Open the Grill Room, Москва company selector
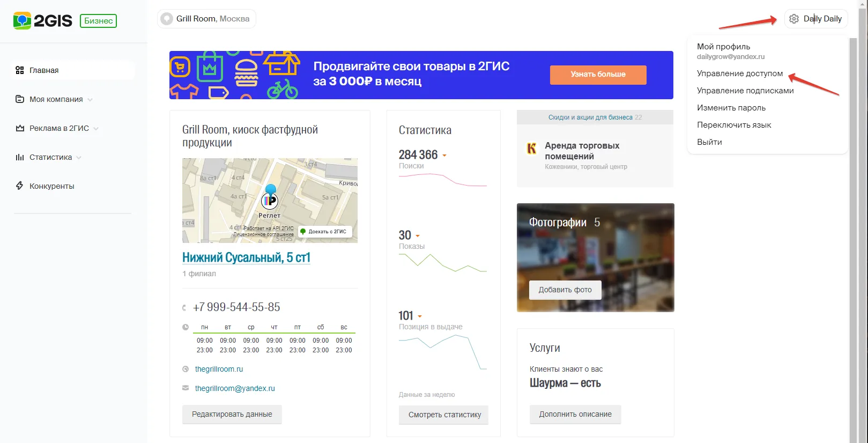This screenshot has height=443, width=868. coord(206,19)
